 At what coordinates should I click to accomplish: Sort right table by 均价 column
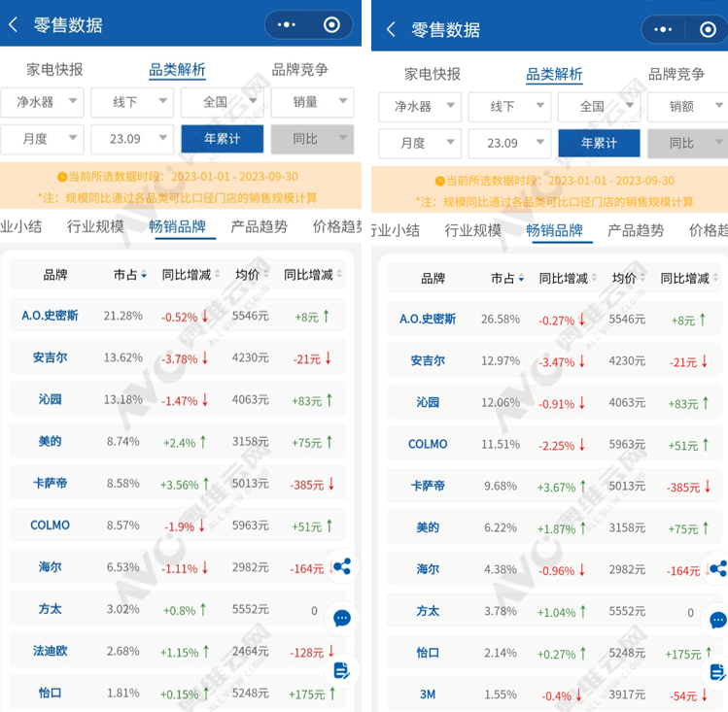point(629,279)
